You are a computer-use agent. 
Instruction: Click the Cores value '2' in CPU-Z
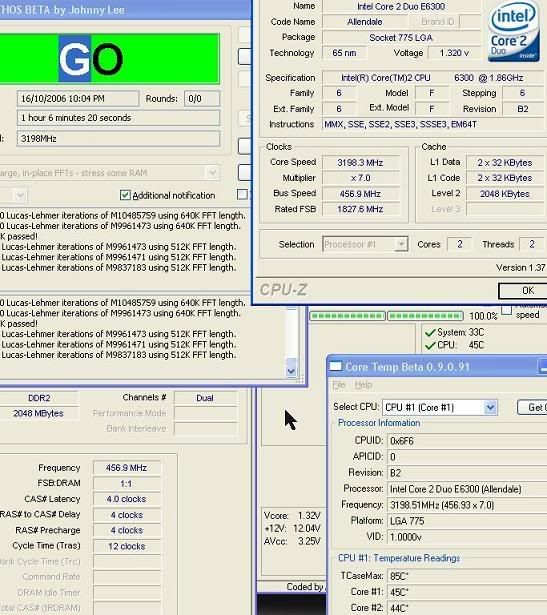tap(460, 244)
